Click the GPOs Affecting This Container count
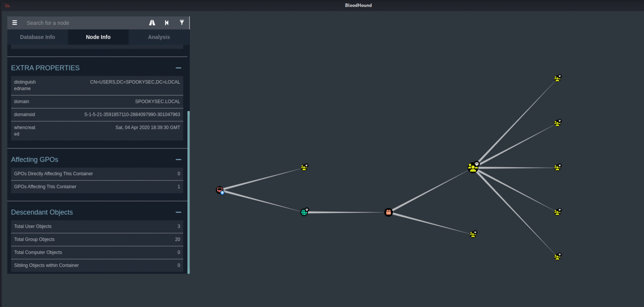 [x=178, y=187]
